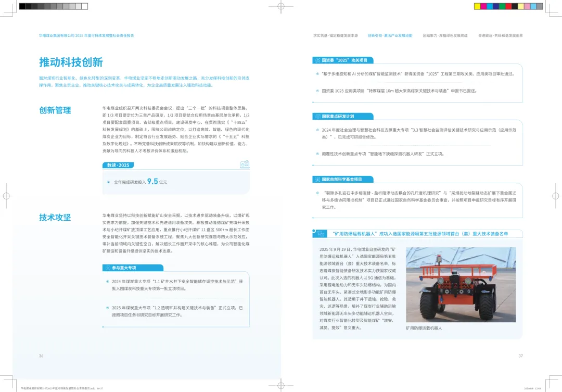Click the 9.5 亿元 figure

coord(157,182)
